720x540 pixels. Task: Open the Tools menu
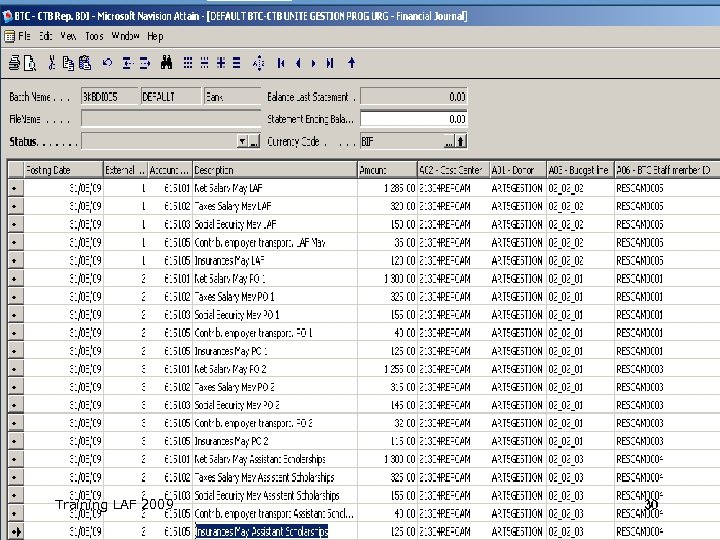tap(94, 36)
